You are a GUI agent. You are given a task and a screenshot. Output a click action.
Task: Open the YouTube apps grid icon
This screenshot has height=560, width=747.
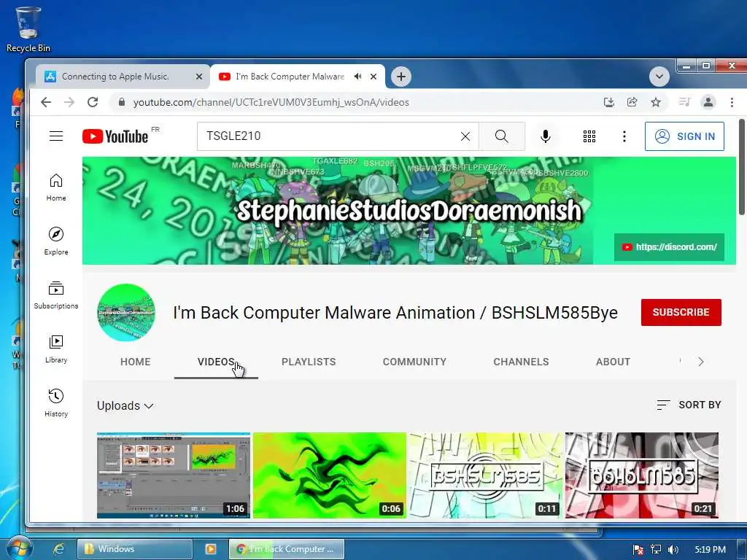589,136
